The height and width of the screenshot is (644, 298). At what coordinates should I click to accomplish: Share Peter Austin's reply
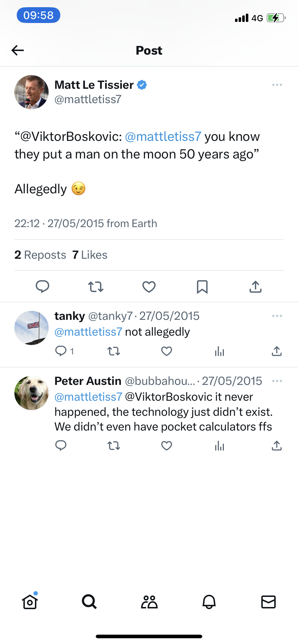point(277,446)
